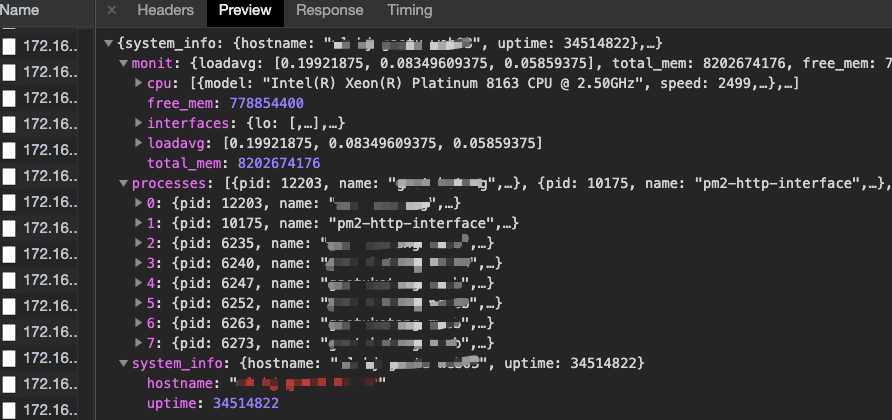Click the monit key name
Image resolution: width=892 pixels, height=420 pixels.
tap(151, 64)
